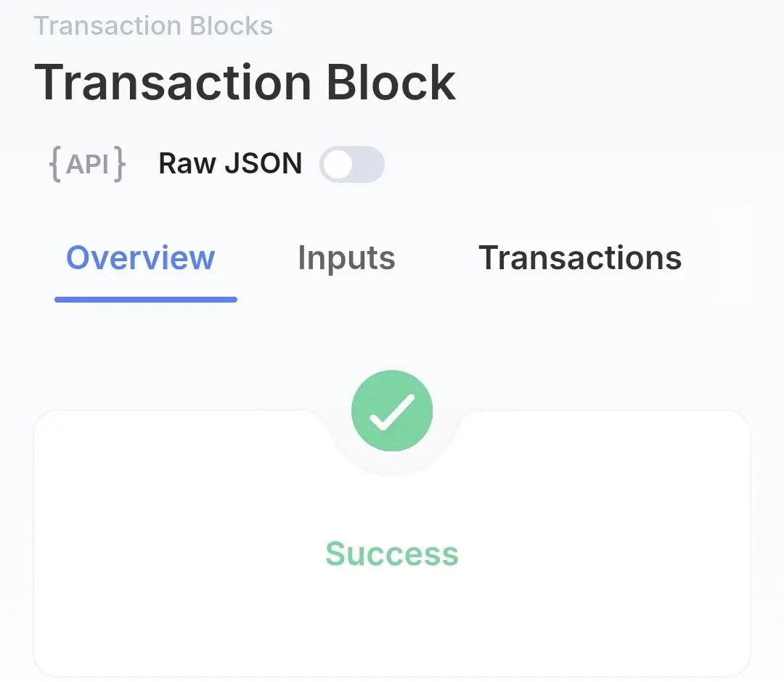This screenshot has height=682, width=784.
Task: Click the blue underline below Overview
Action: pos(145,300)
